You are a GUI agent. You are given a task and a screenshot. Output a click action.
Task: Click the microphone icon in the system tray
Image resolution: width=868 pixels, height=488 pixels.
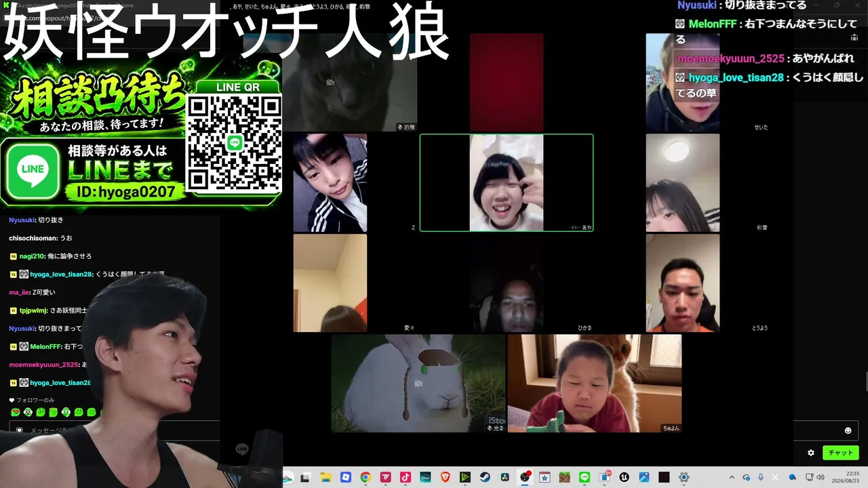(761, 477)
